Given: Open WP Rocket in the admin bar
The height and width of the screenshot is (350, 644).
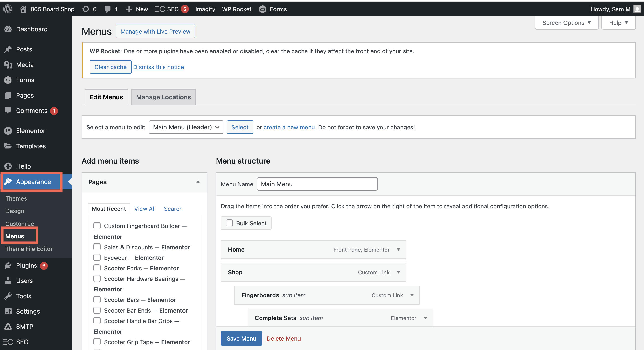Looking at the screenshot, I should point(236,9).
